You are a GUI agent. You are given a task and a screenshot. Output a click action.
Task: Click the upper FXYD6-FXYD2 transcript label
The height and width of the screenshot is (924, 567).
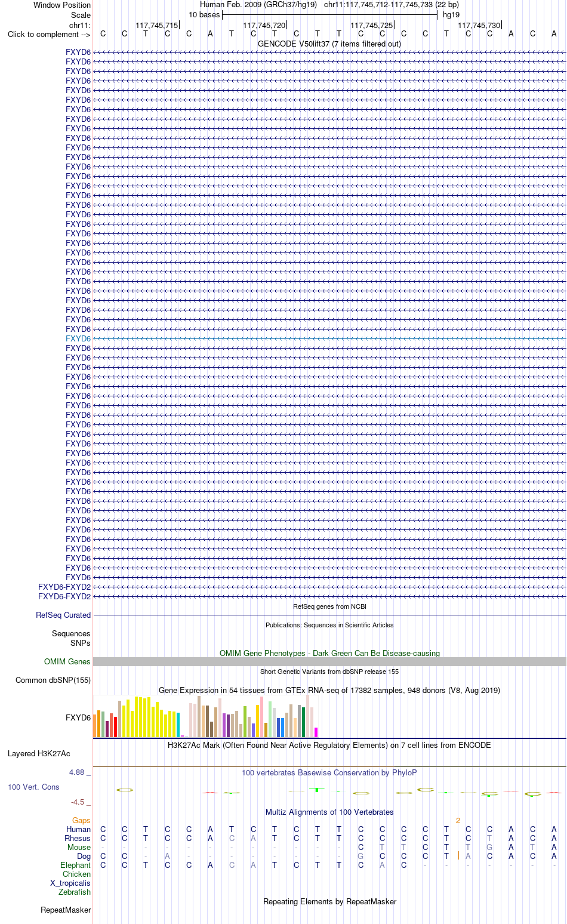pyautogui.click(x=64, y=587)
